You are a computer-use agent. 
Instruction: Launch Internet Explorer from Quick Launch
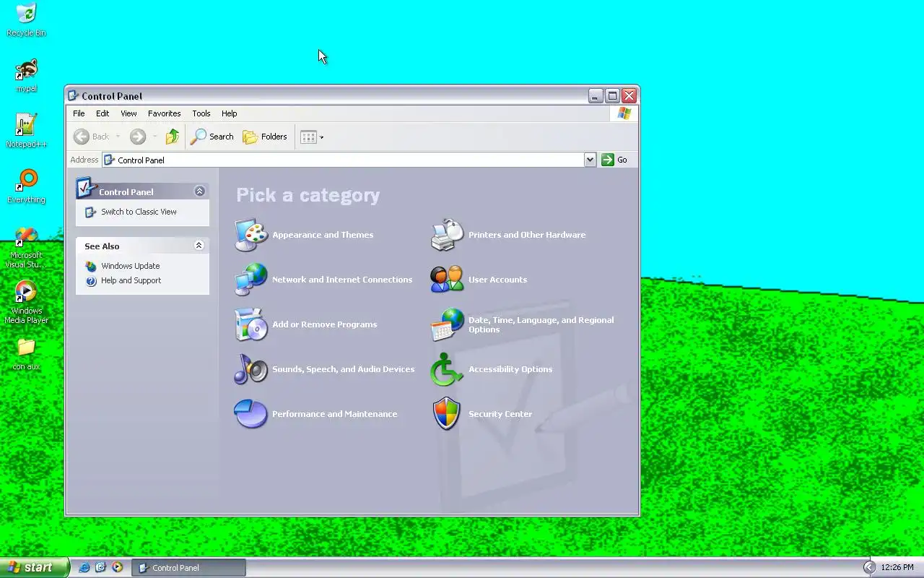pyautogui.click(x=84, y=567)
